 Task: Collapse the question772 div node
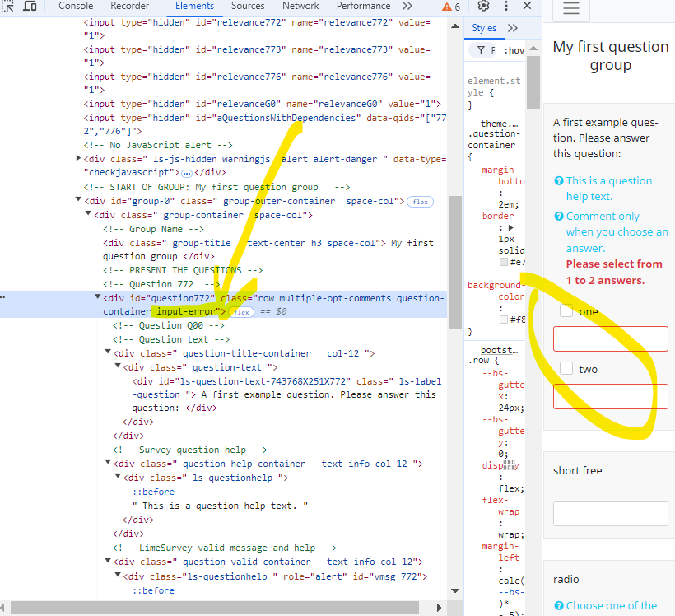[98, 298]
